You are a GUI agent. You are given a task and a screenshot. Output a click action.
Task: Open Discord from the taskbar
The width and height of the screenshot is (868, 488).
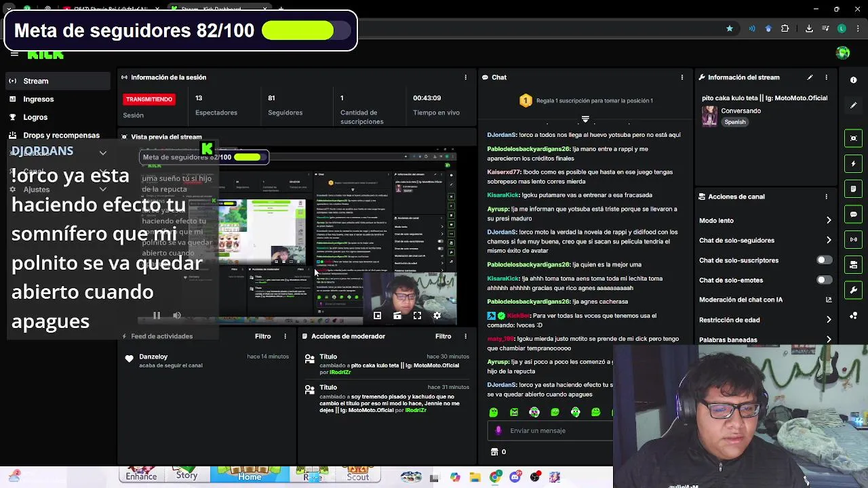pos(515,477)
